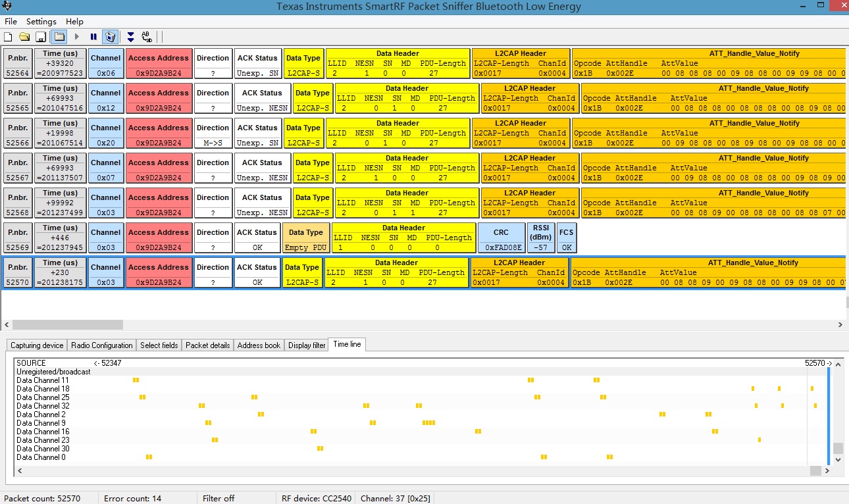Save the capture using the floppy disk icon
This screenshot has width=849, height=504.
[41, 37]
